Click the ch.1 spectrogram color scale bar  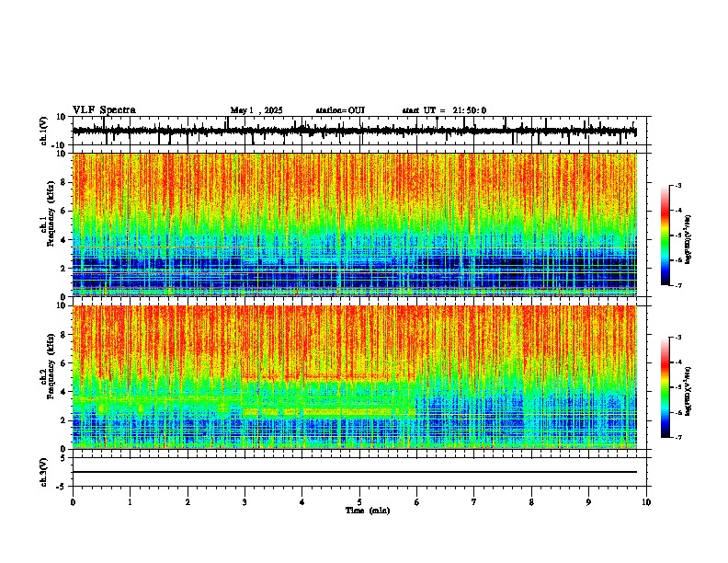(665, 236)
